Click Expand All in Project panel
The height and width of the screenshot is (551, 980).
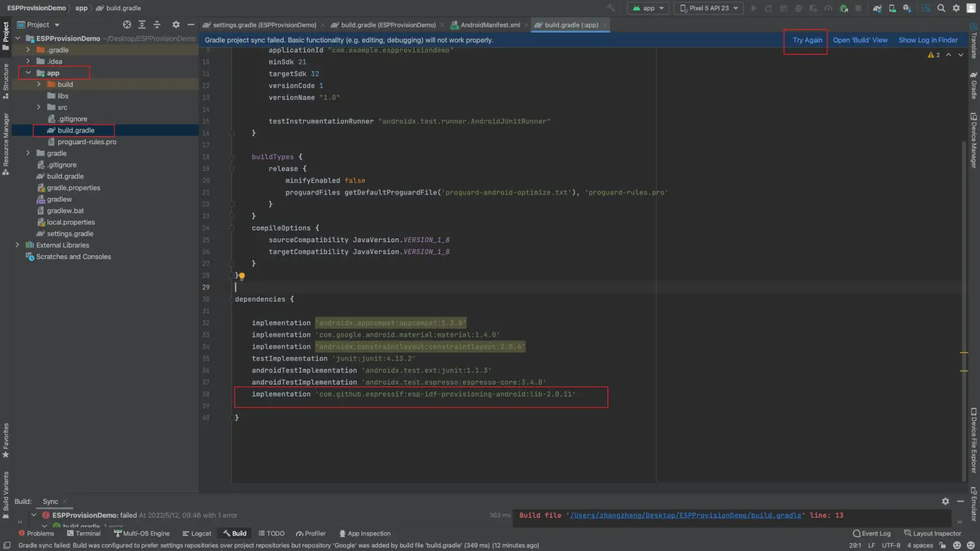click(142, 25)
